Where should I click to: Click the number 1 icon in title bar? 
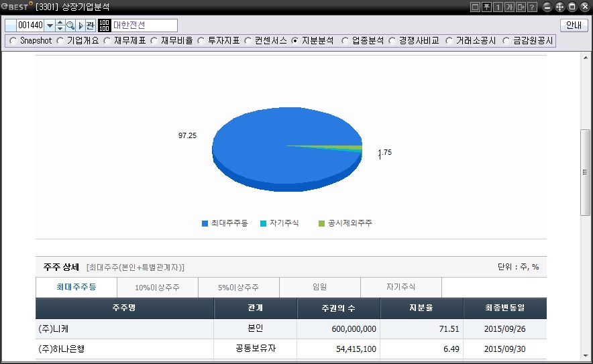498,7
